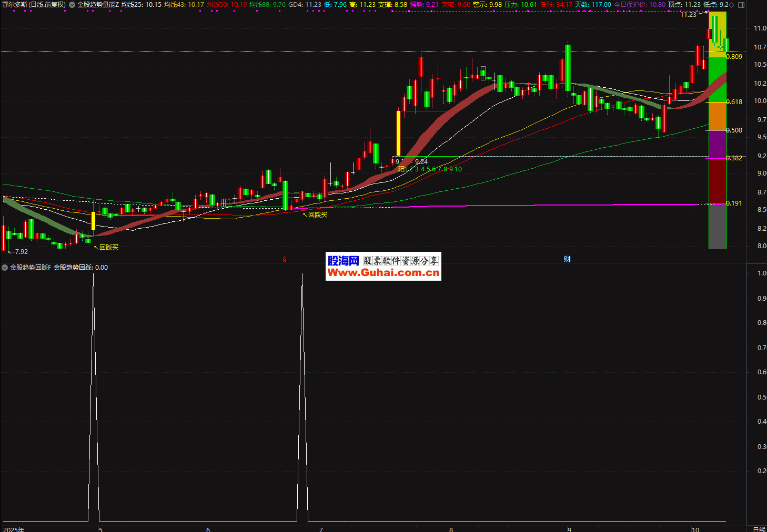This screenshot has width=767, height=532.
Task: Expand the 金股趋势回踩F indicator dropdown arrow
Action: [x=5, y=268]
